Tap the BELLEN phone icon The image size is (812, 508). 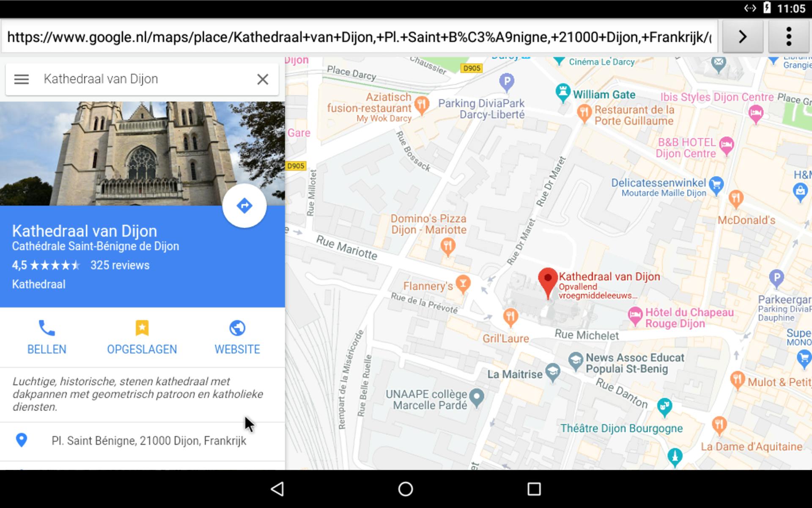47,328
